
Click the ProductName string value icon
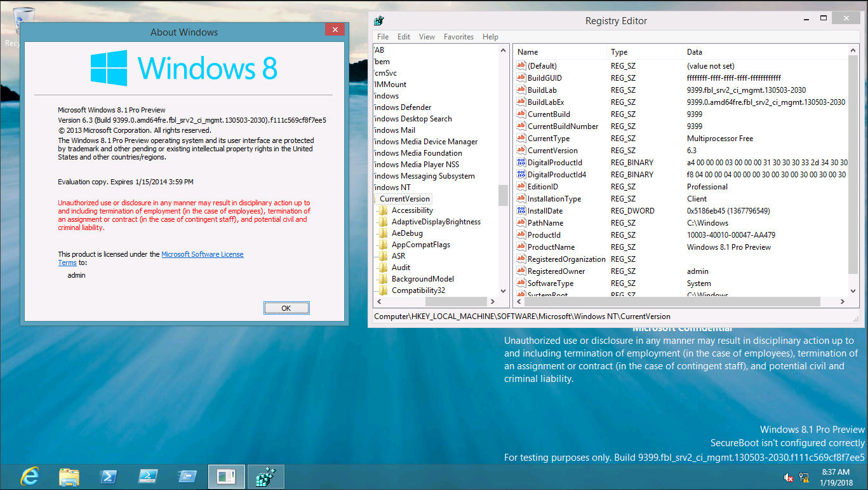521,247
